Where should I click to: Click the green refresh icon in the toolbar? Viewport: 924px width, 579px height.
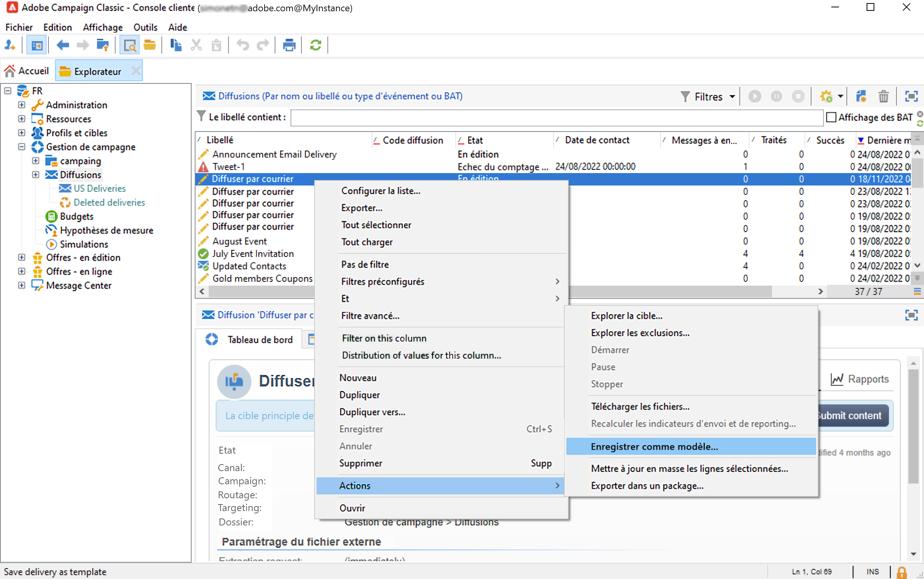[x=315, y=45]
